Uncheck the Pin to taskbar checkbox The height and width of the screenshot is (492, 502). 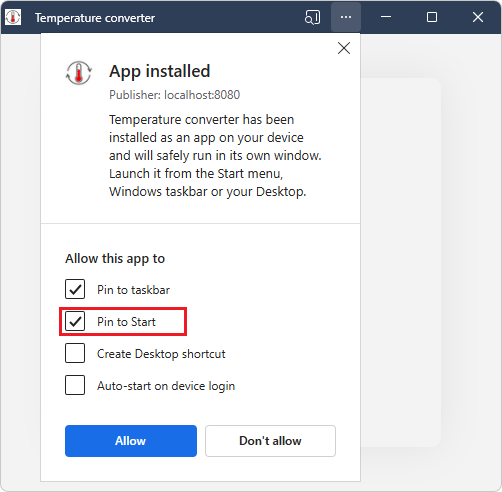pos(75,289)
